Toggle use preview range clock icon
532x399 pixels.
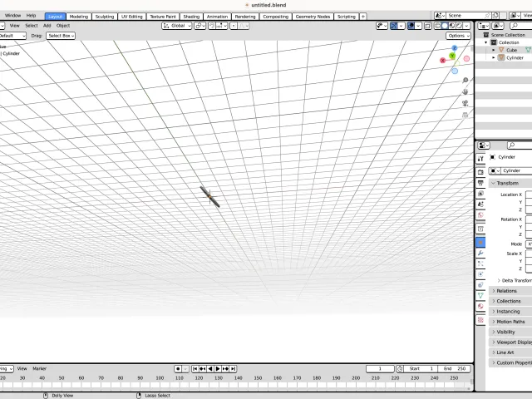tap(400, 369)
